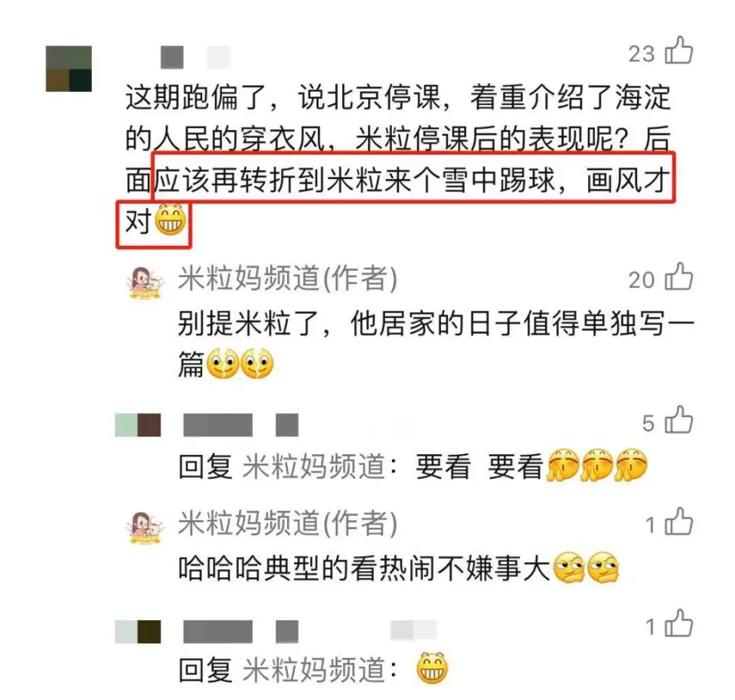The width and height of the screenshot is (735, 700).
Task: Open the avatar of the last reply's commenter
Action: click(x=138, y=632)
